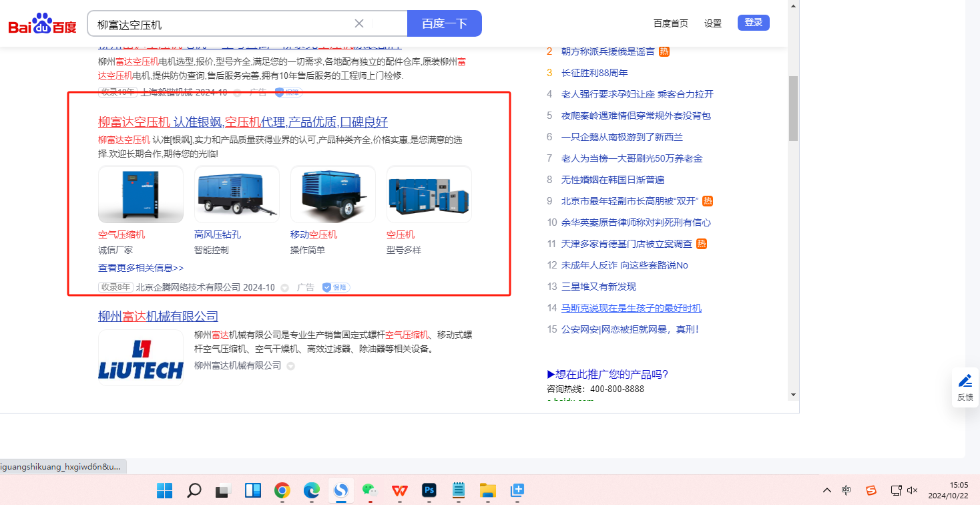Open hot search 北京市最年轻副市长高朋被"双开"
This screenshot has height=505, width=980.
(x=630, y=201)
